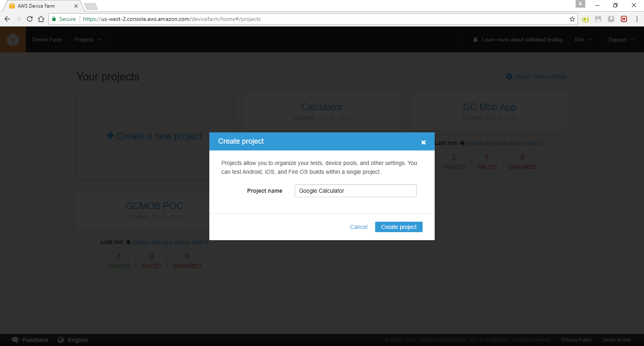The image size is (644, 346).
Task: Open the Chrome three-dot menu
Action: click(x=637, y=19)
